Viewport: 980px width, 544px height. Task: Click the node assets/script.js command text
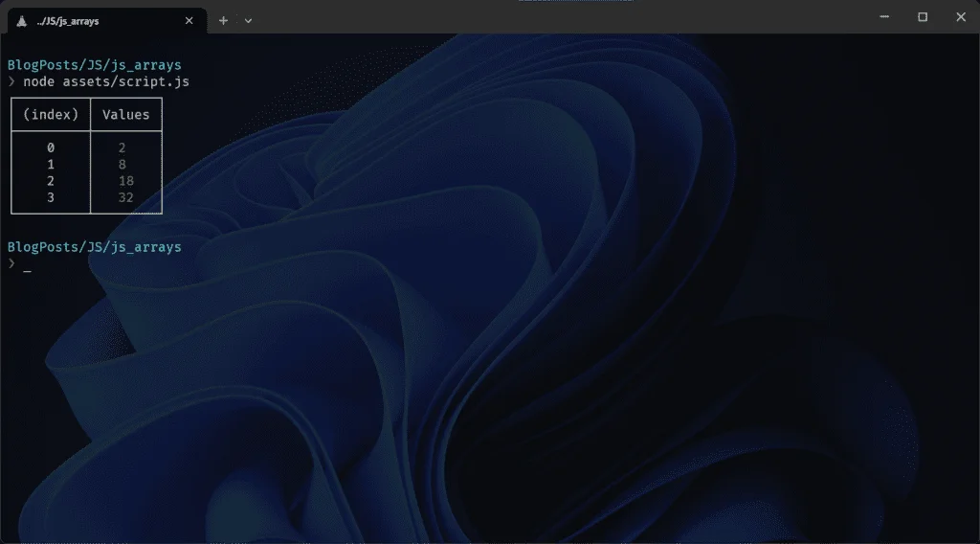(x=106, y=82)
